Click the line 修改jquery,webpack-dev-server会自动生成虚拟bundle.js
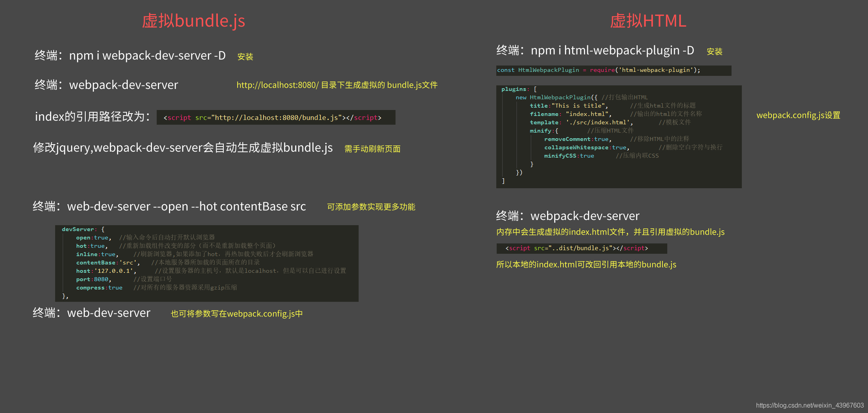Image resolution: width=868 pixels, height=413 pixels. (183, 148)
